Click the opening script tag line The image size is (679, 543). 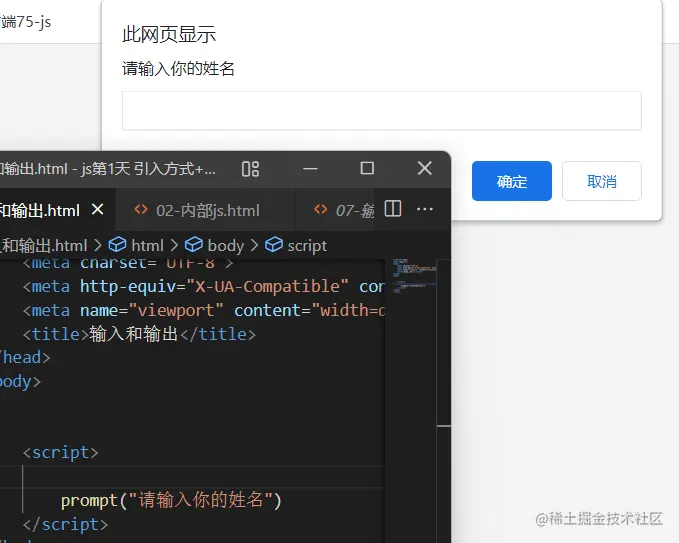[61, 452]
